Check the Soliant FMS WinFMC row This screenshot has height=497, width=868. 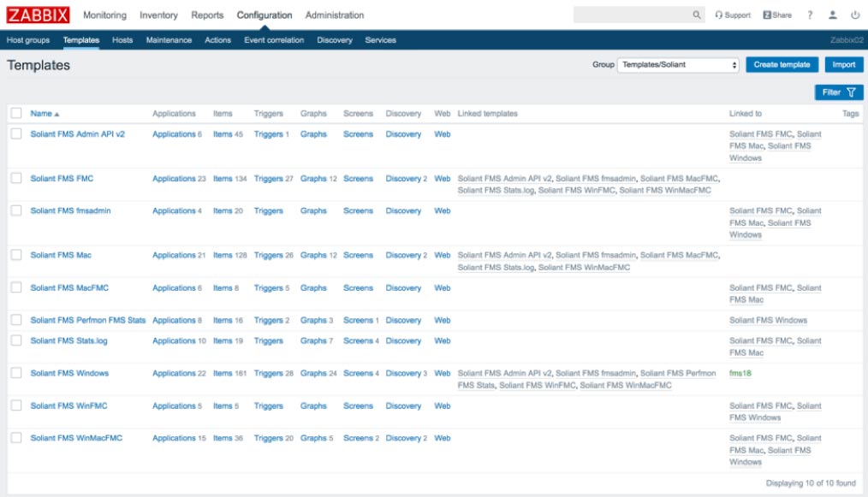[16, 405]
